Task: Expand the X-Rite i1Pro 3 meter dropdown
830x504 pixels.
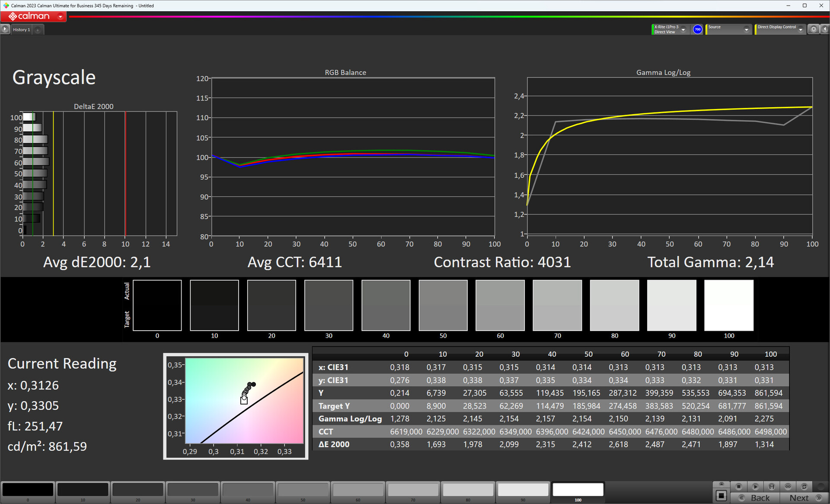Action: (x=683, y=29)
